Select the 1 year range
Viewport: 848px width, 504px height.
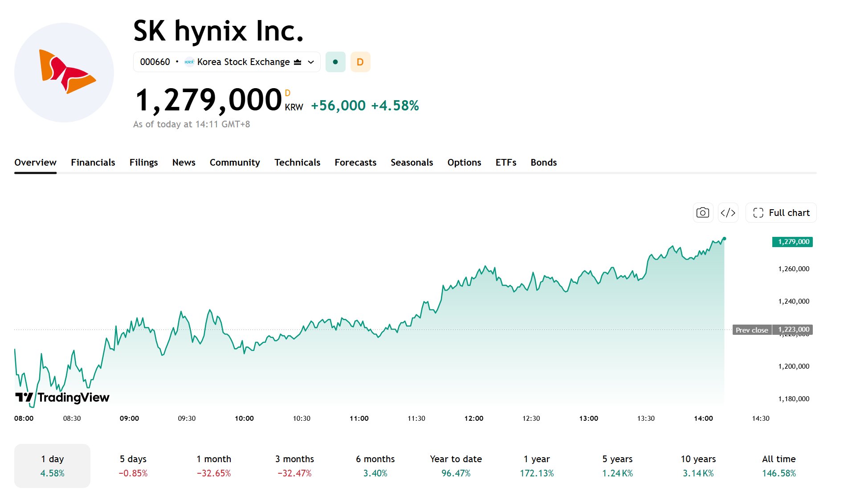(x=537, y=466)
